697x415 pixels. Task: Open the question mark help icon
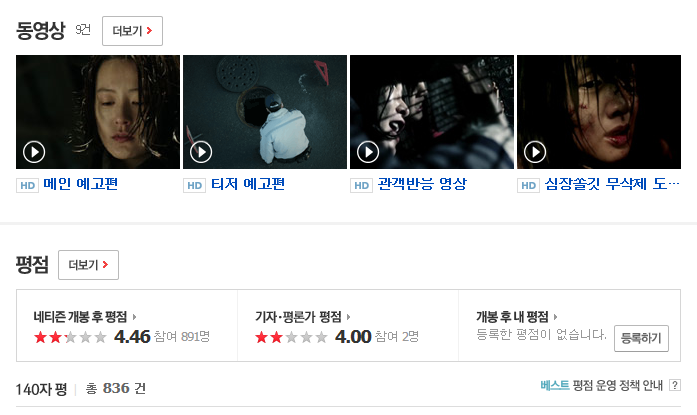pos(675,385)
